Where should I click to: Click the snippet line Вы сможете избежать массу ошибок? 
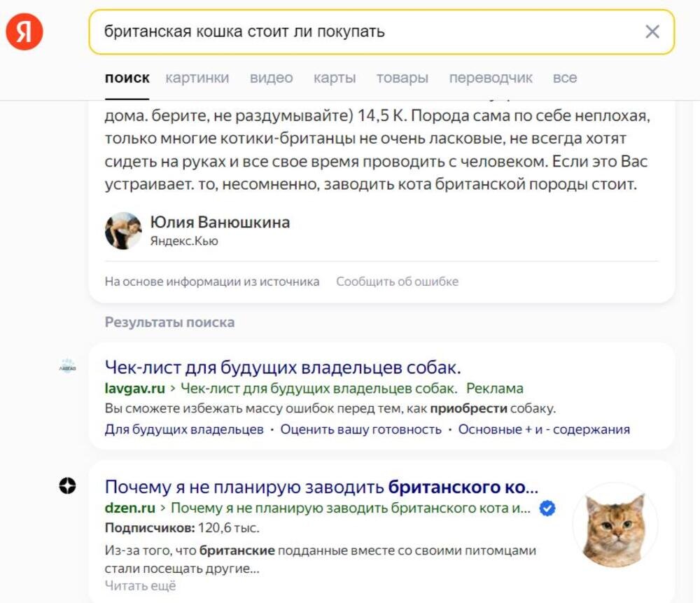point(330,409)
